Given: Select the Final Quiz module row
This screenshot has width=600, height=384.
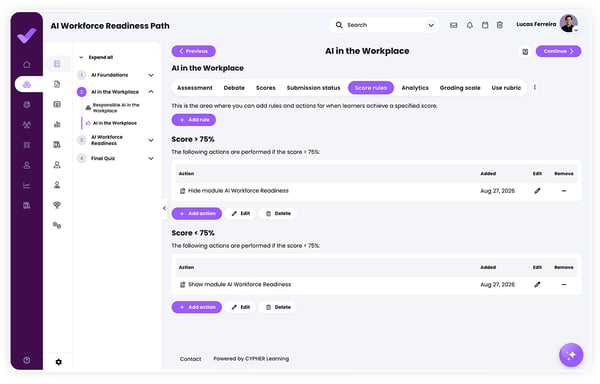Looking at the screenshot, I should pyautogui.click(x=116, y=158).
